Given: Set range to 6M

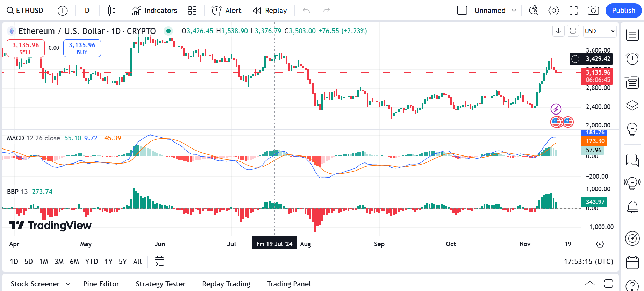Looking at the screenshot, I should tap(74, 262).
